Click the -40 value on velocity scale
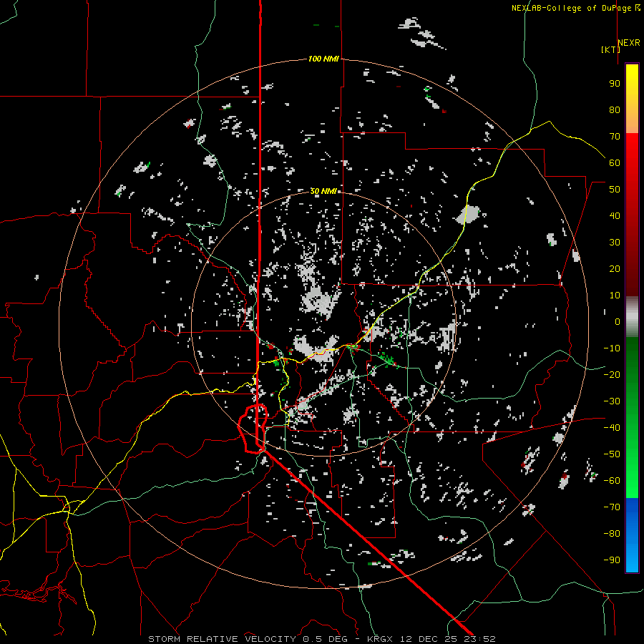Image resolution: width=644 pixels, height=644 pixels. [x=612, y=428]
